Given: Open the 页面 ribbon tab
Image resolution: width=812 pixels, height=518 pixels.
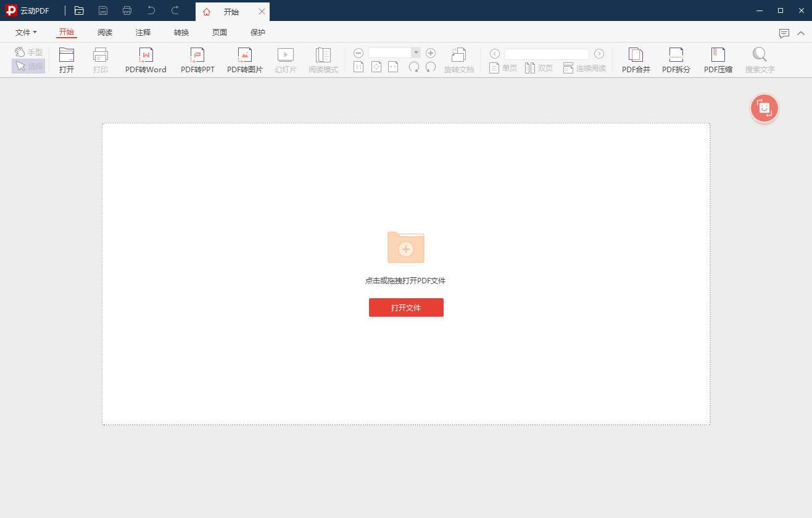Looking at the screenshot, I should tap(220, 32).
